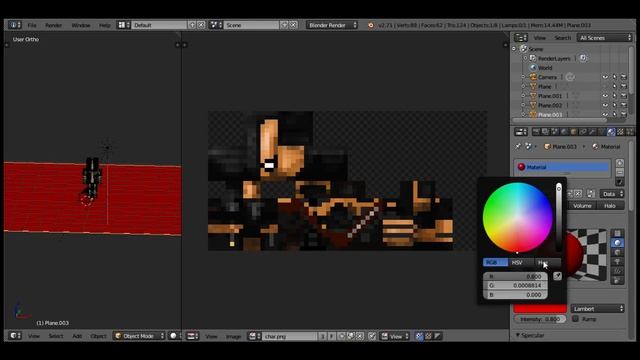Screen dimensions: 640x360
Task: Switch material type to Volume
Action: 582,206
